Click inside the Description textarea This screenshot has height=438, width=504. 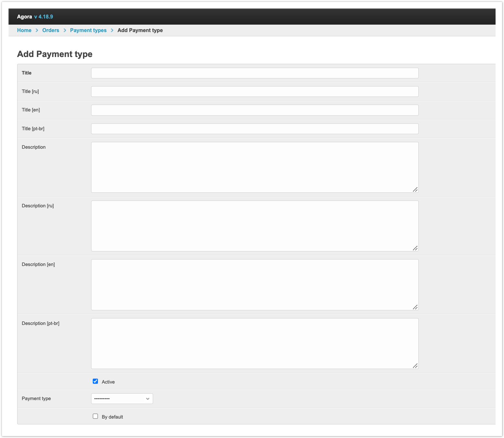click(255, 167)
